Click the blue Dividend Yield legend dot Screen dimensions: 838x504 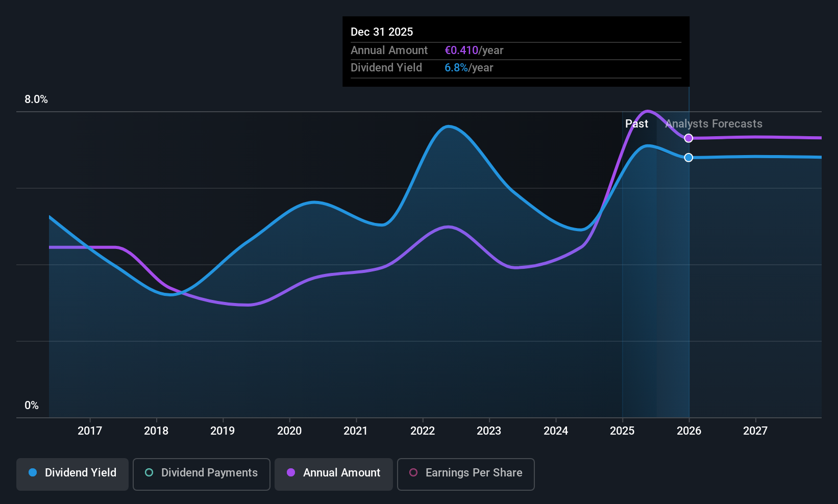[33, 472]
